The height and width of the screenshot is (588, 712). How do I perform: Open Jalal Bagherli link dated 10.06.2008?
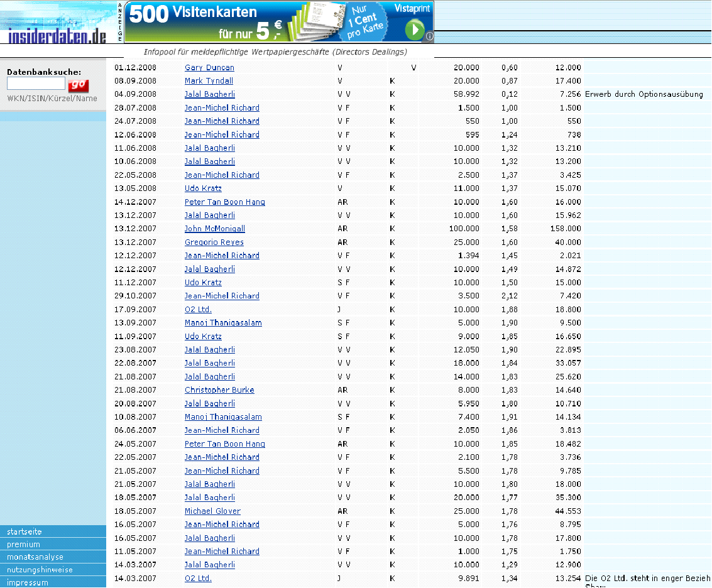(210, 161)
